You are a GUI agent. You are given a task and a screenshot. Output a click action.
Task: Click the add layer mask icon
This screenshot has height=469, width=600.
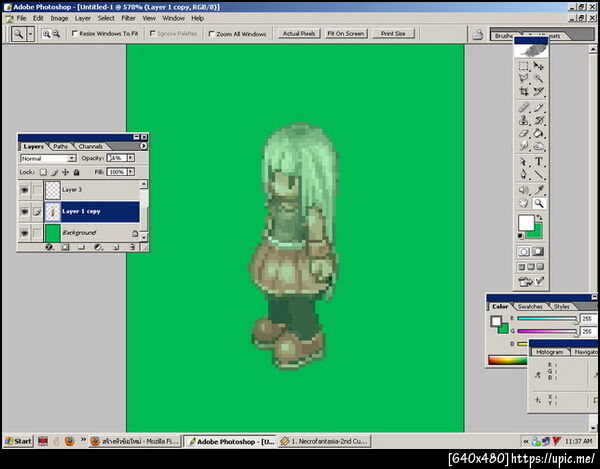pos(65,247)
